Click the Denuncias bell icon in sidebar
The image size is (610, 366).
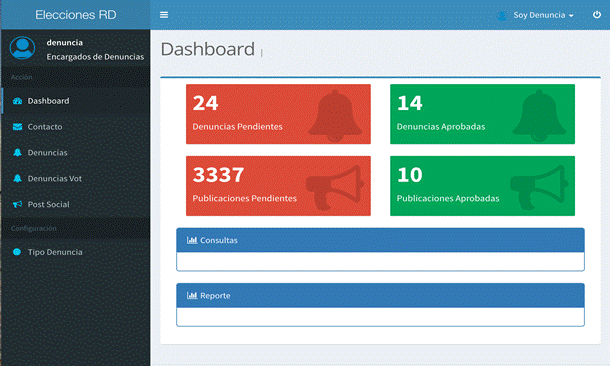tap(18, 152)
